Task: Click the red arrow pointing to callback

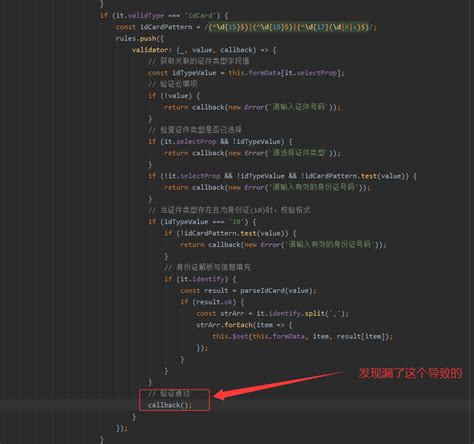Action: point(279,385)
